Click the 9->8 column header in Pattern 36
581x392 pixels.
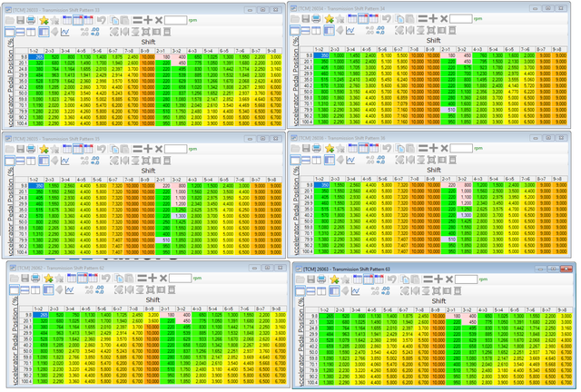click(x=559, y=179)
